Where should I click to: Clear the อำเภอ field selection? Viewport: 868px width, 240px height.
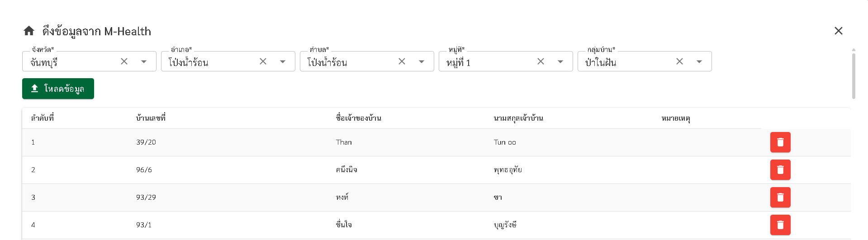point(263,61)
